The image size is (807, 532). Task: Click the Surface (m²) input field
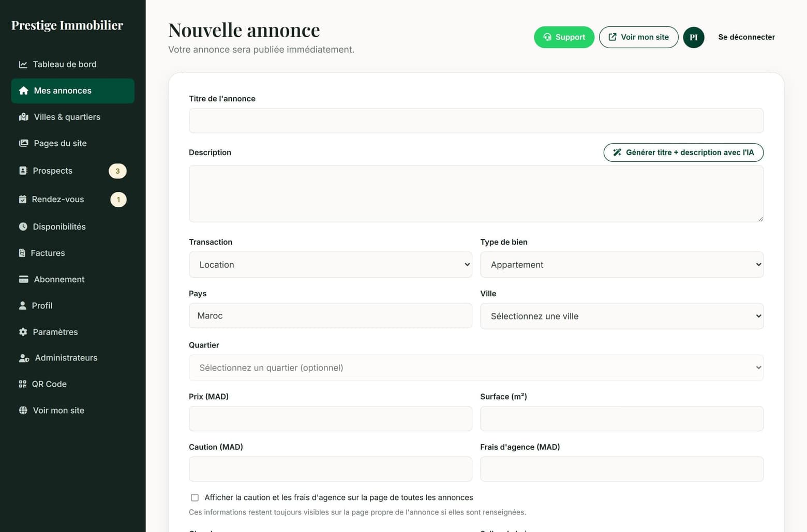(x=622, y=419)
